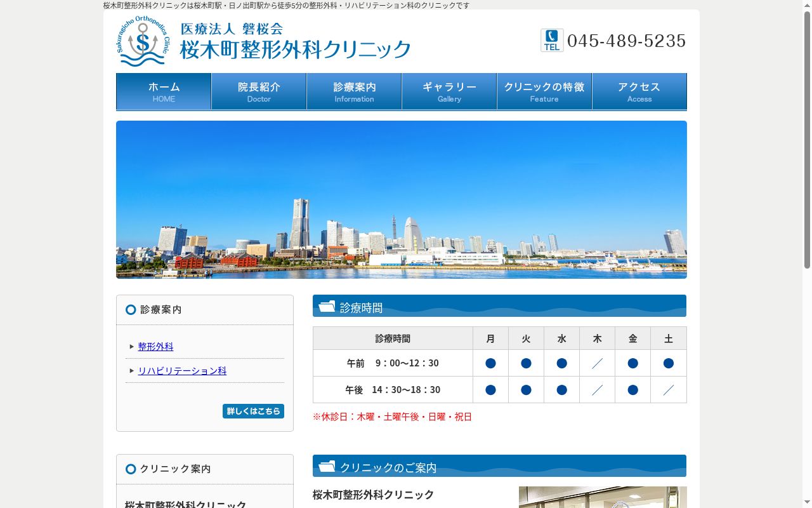Click the 水 column header
812x508 pixels.
(561, 338)
